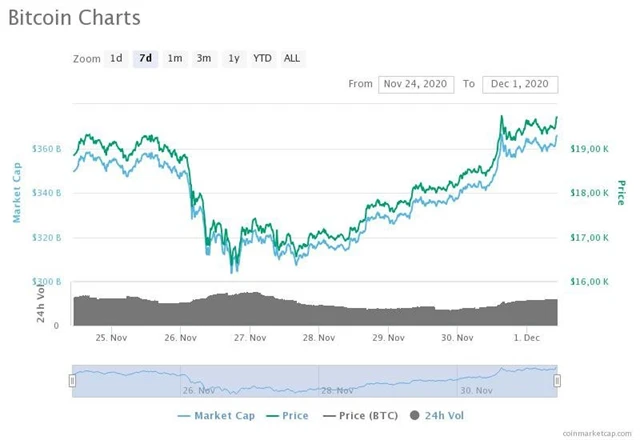The height and width of the screenshot is (440, 640).
Task: Toggle Price (BTC) series in legend
Action: [362, 415]
